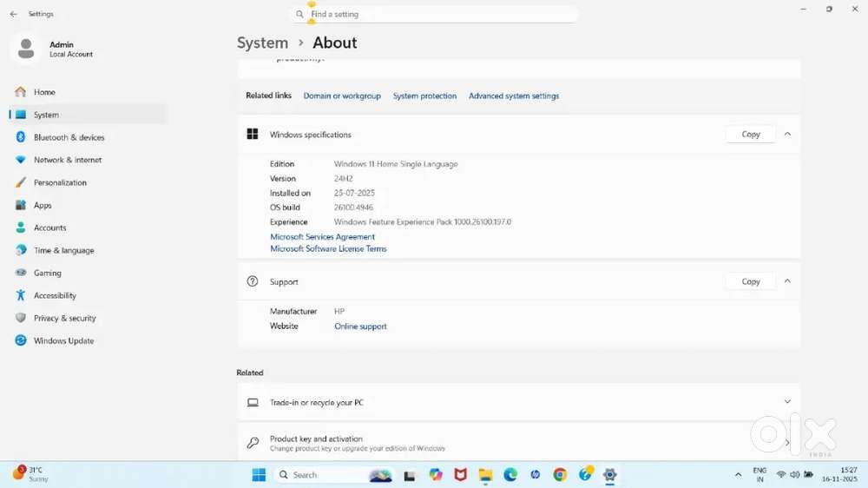Go to Personalization settings
Screen dimensions: 868x488
tap(60, 182)
